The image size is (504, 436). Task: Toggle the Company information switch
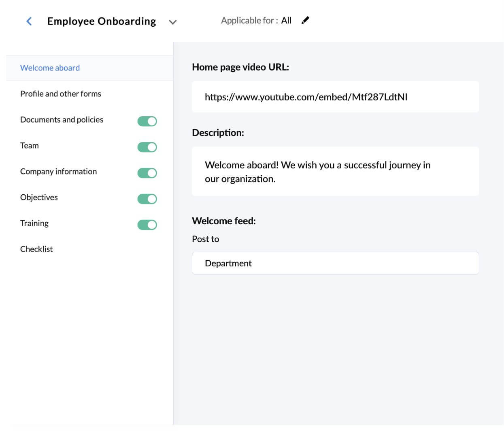tap(147, 173)
